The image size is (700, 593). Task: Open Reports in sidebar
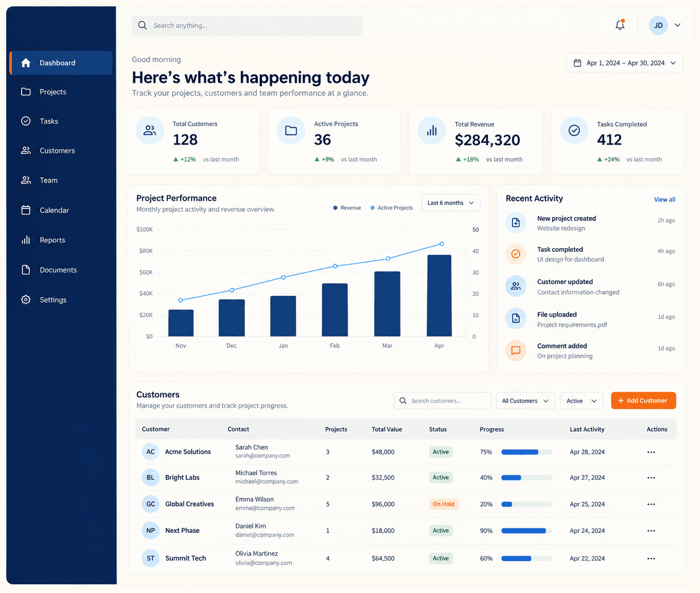pyautogui.click(x=61, y=240)
